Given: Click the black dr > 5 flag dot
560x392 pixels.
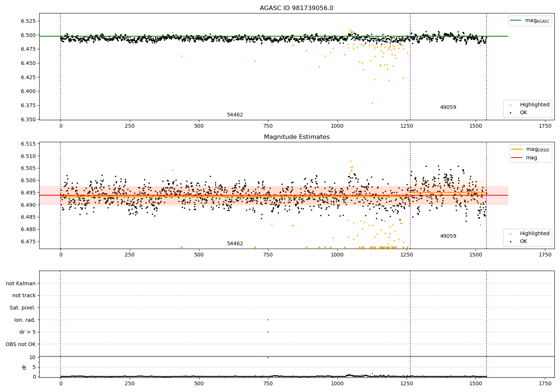Looking at the screenshot, I should pos(268,332).
